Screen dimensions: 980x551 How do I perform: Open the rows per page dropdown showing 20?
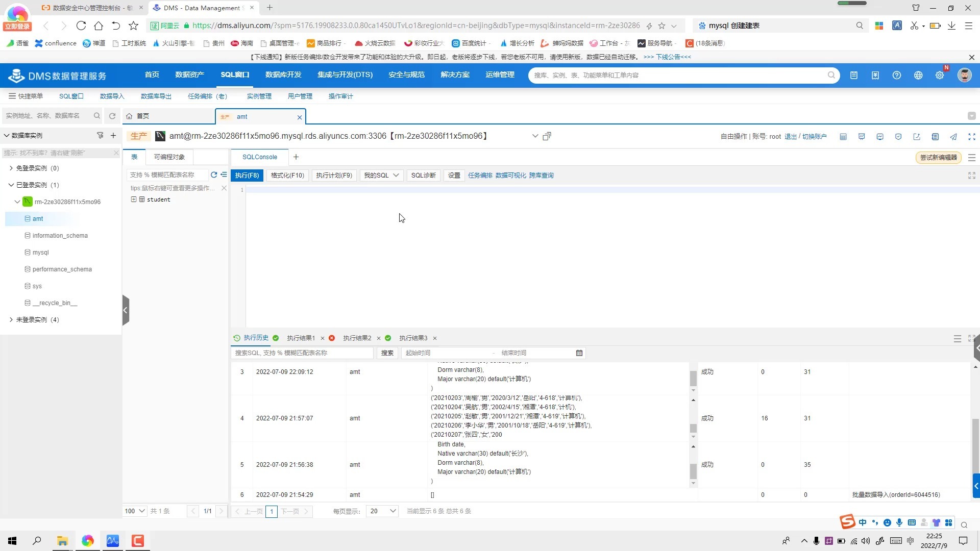382,511
